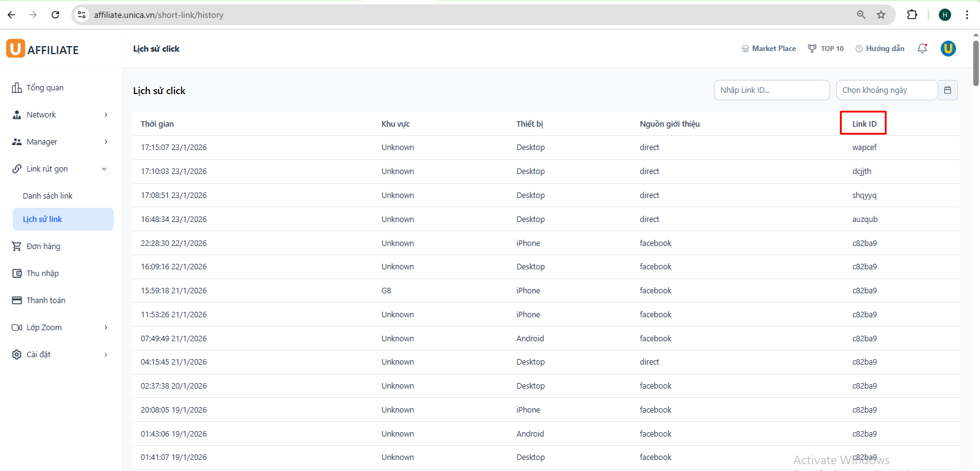Reload the page using the refresh icon
Image resolution: width=980 pixels, height=471 pixels.
pos(55,15)
